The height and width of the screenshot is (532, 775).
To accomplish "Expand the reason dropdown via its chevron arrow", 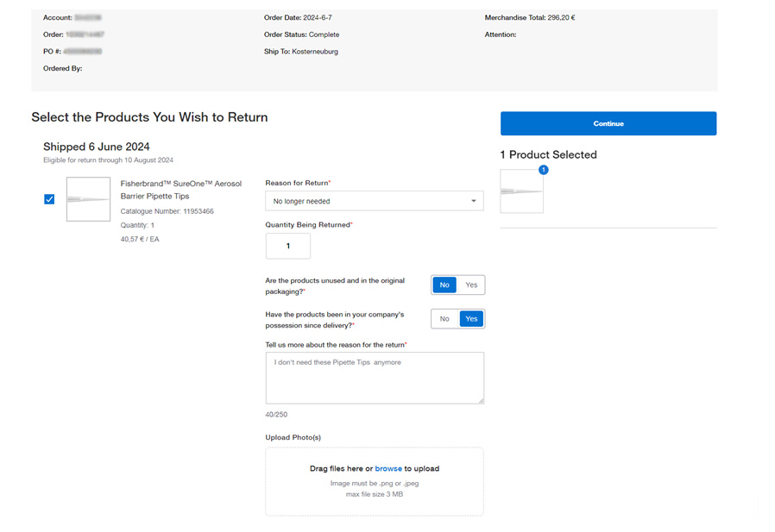I will 475,200.
